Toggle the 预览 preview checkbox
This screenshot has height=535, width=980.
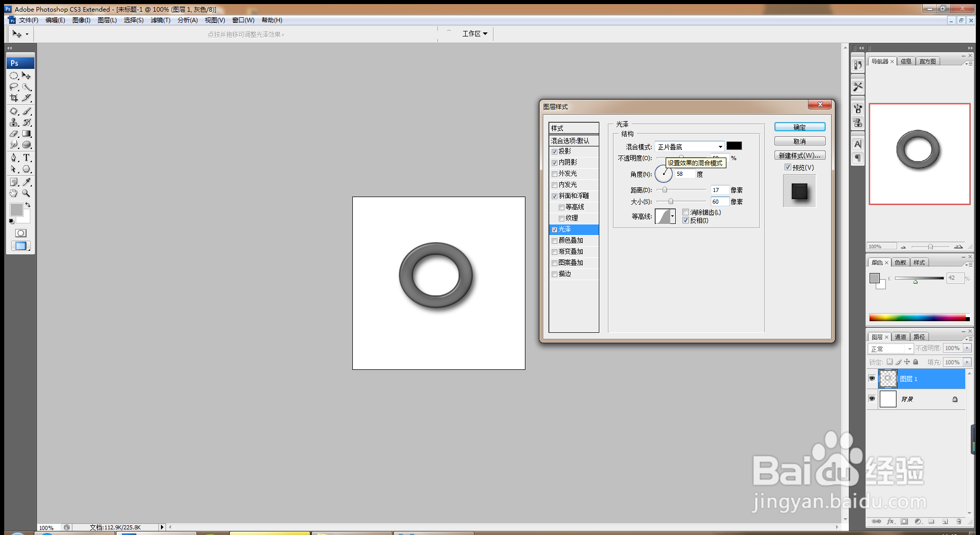(x=788, y=167)
